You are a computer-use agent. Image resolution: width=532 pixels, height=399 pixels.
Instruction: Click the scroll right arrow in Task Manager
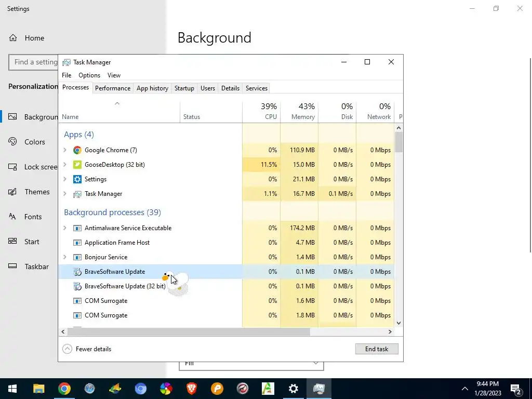[x=390, y=331]
